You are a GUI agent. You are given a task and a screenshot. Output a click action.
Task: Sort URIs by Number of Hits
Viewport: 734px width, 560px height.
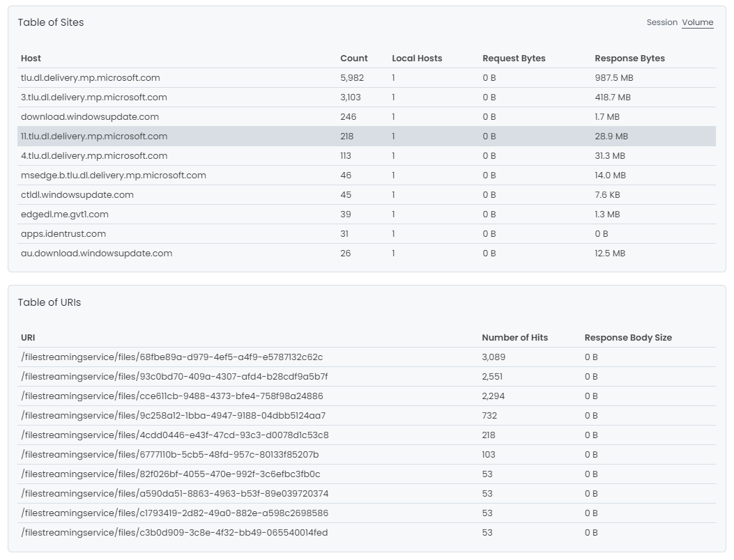[514, 338]
